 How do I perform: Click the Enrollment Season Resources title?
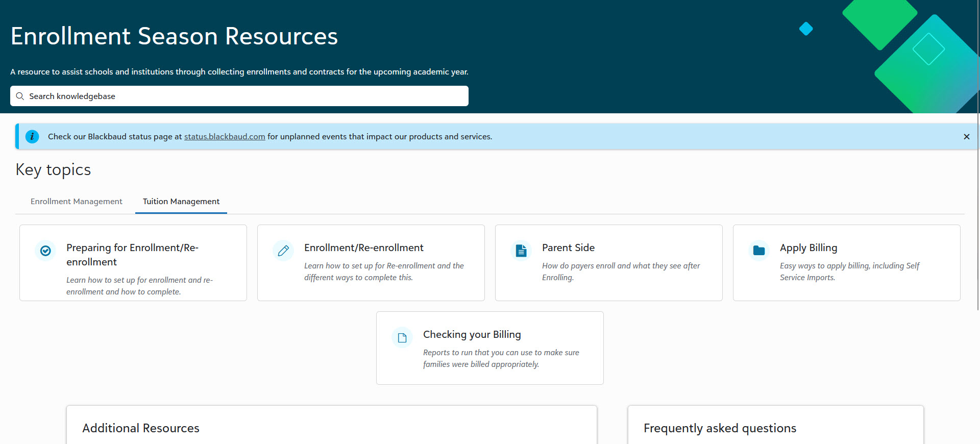click(174, 36)
